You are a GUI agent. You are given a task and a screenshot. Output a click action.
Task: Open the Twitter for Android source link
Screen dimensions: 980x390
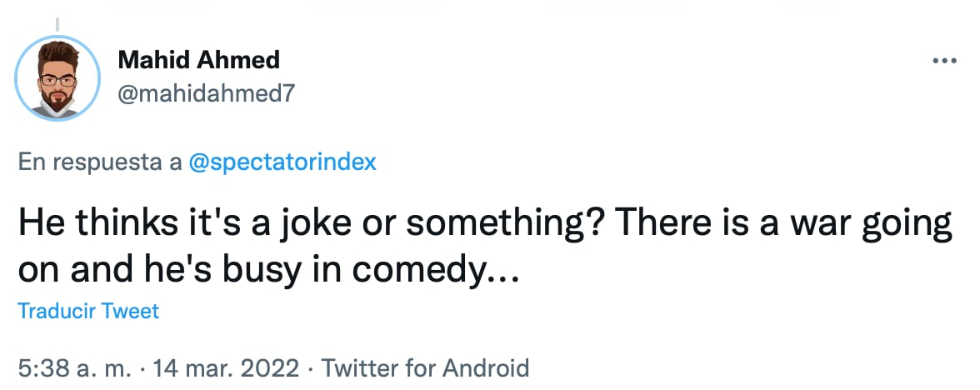point(425,367)
